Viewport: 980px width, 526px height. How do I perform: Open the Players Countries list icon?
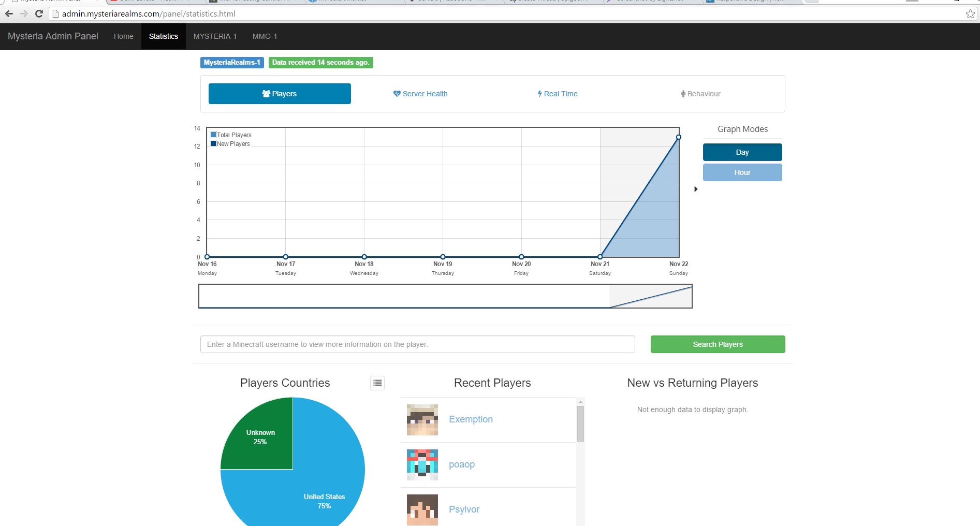pyautogui.click(x=377, y=383)
